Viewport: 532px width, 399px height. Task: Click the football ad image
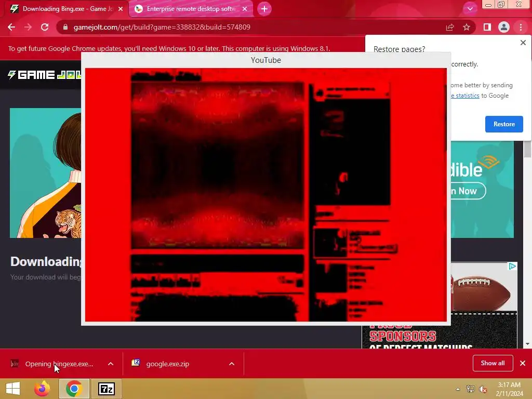pos(484,288)
